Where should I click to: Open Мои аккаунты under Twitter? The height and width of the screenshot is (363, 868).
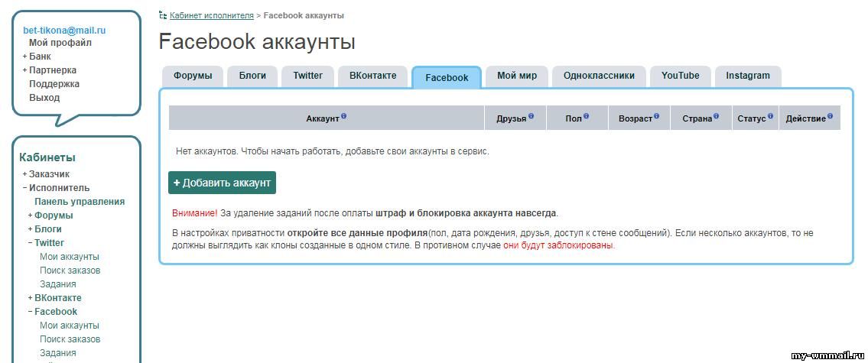[x=69, y=257]
